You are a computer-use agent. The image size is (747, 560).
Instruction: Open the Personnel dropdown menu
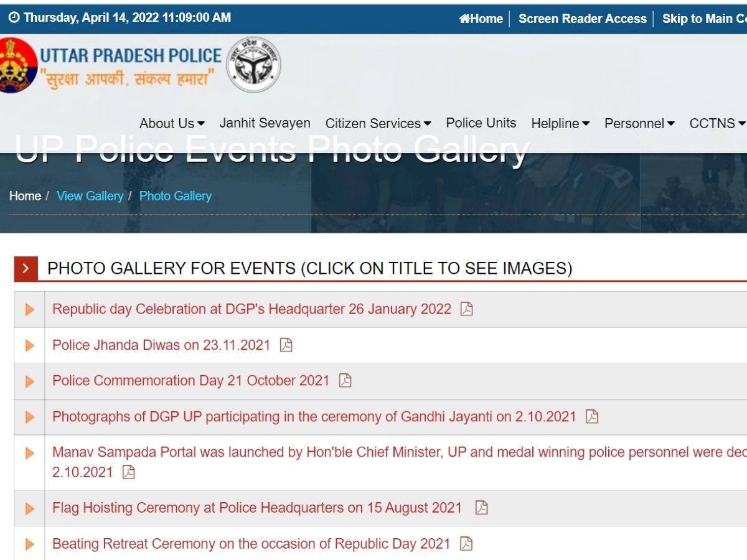pos(639,123)
